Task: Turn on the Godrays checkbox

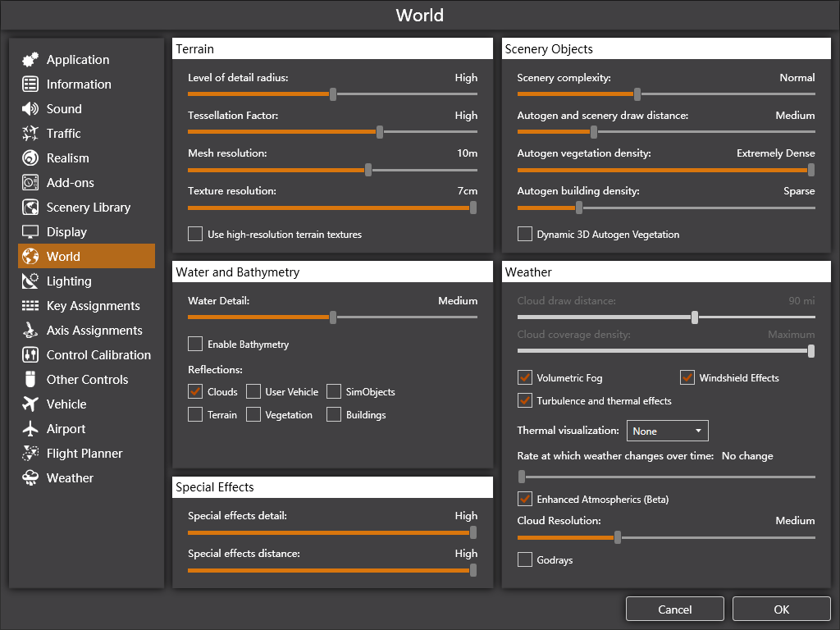Action: 525,560
